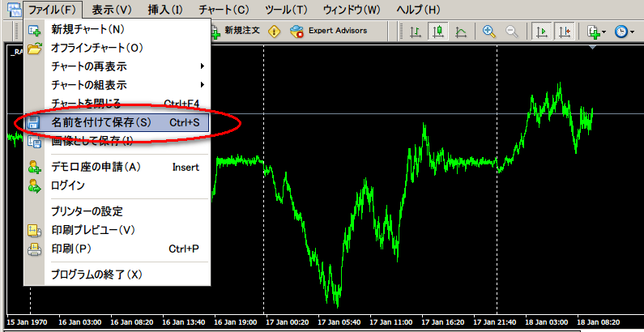
Task: Open the 挿入(I) menu
Action: [164, 10]
